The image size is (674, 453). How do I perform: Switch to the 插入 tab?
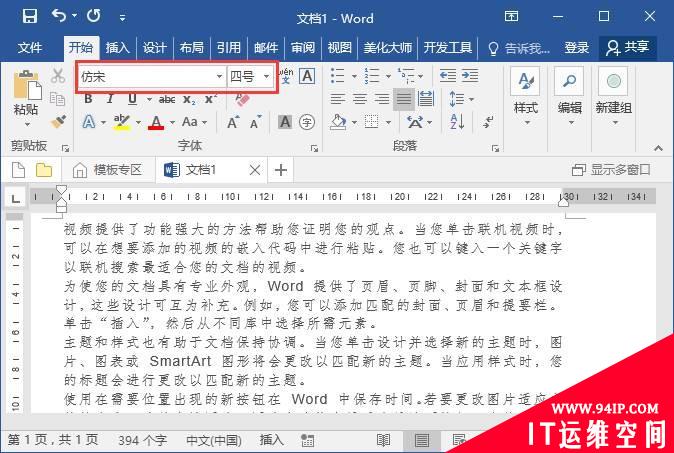pyautogui.click(x=117, y=47)
